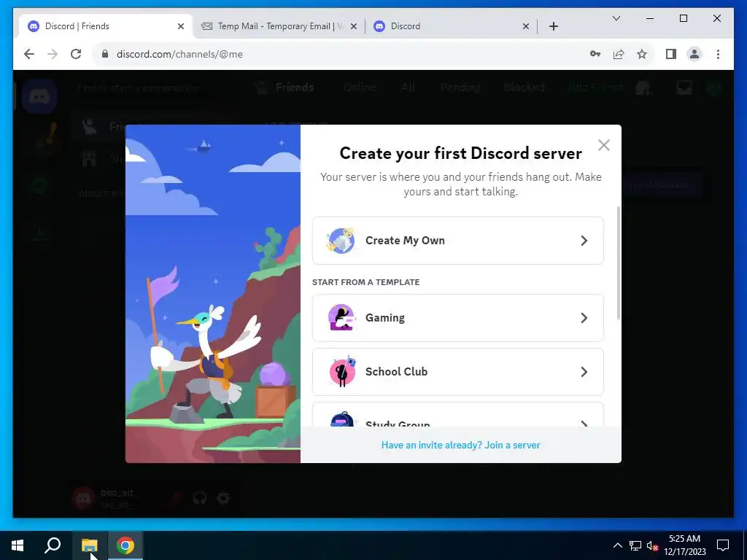Open the Windows notification center

click(x=723, y=545)
